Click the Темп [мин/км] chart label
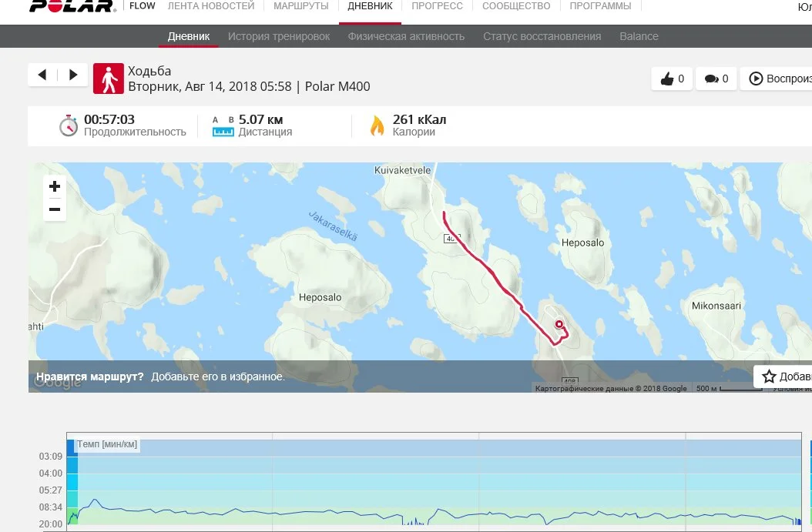This screenshot has width=812, height=532. 107,444
